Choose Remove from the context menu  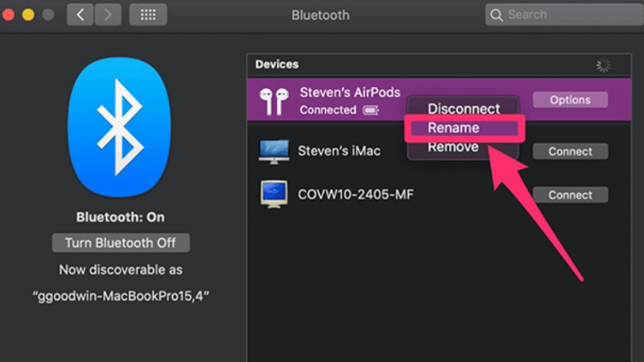pos(452,147)
